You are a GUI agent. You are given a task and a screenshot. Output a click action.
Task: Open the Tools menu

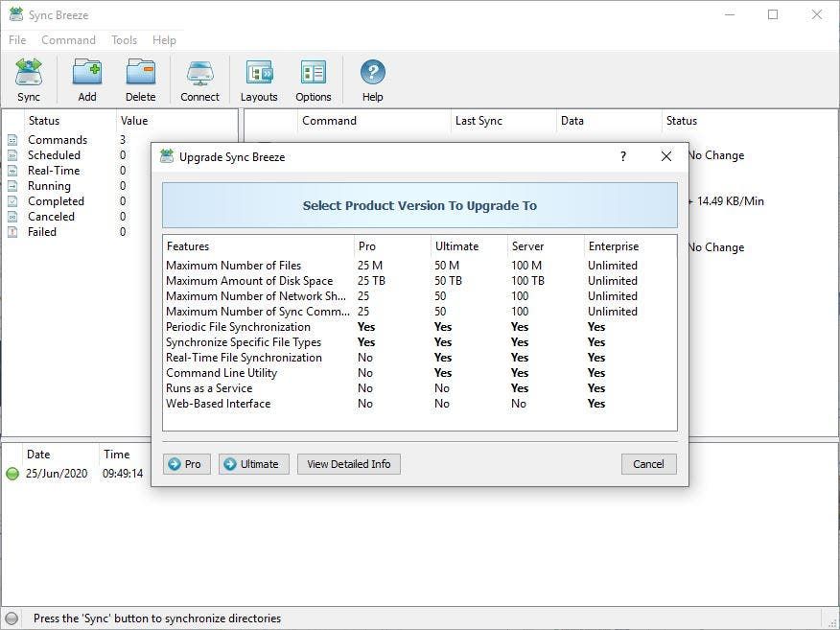click(x=125, y=40)
